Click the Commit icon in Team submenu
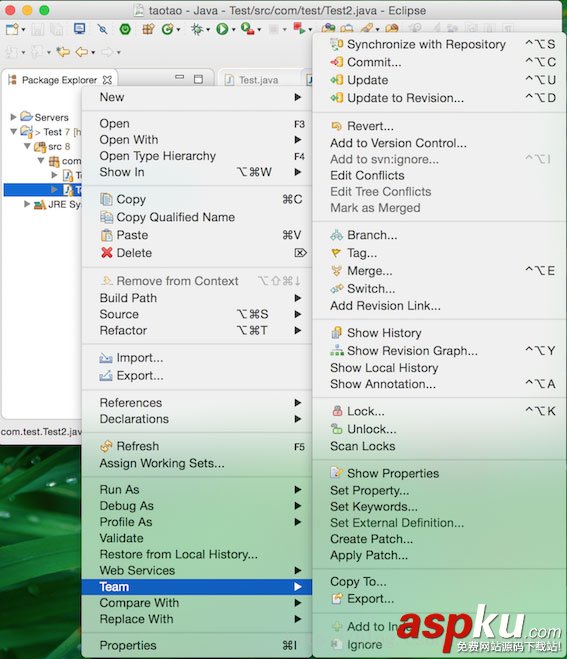The image size is (567, 659). click(337, 62)
